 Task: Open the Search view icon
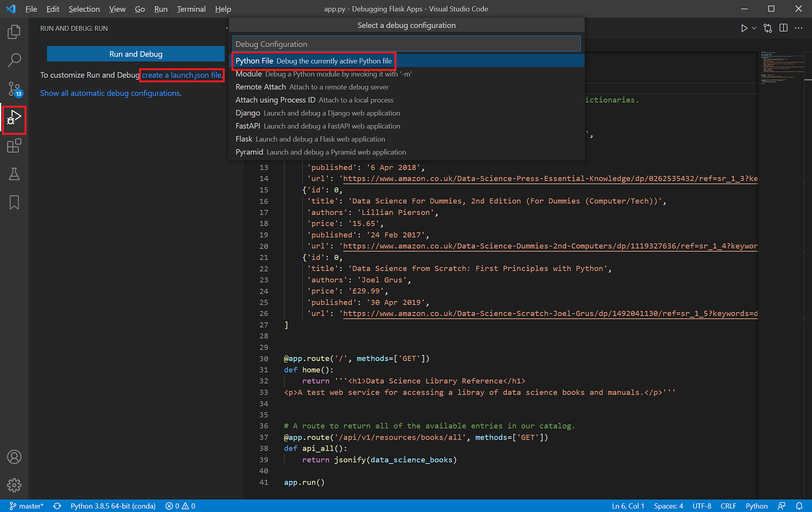[x=14, y=60]
